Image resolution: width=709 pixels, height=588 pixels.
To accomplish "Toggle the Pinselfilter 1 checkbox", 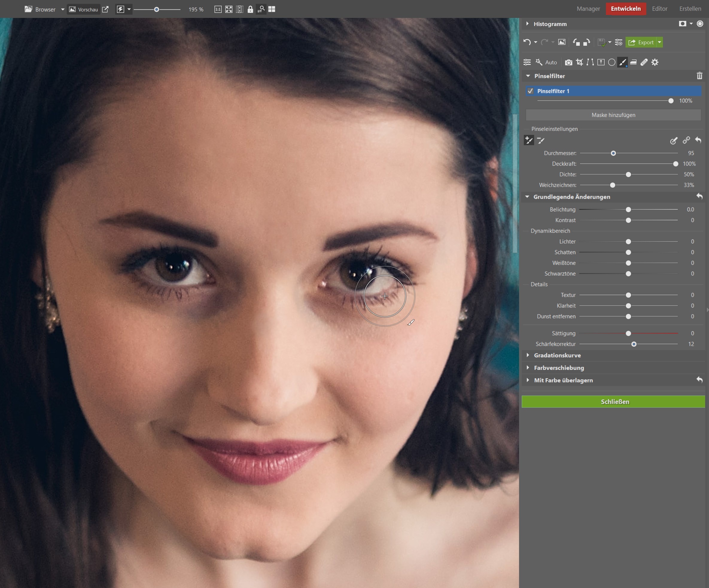I will coord(530,91).
